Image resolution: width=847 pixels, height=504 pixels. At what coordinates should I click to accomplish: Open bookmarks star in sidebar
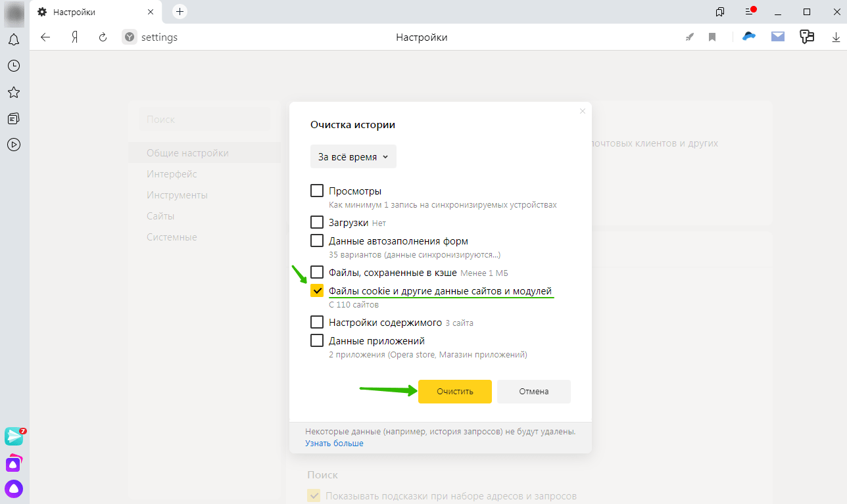(13, 92)
